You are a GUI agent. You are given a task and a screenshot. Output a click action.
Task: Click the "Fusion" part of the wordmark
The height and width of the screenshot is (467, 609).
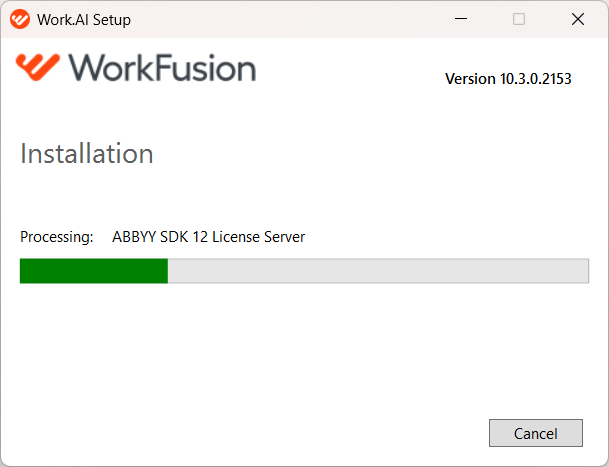pyautogui.click(x=206, y=68)
